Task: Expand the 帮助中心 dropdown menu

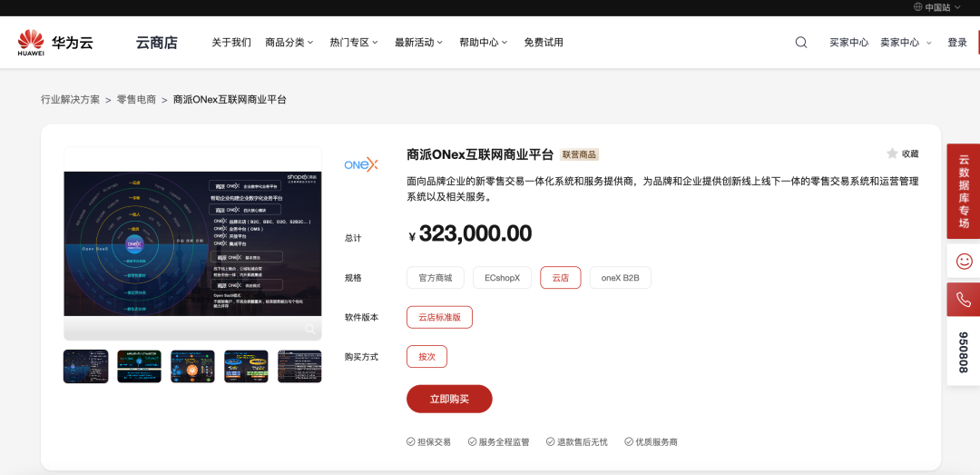Action: click(x=483, y=43)
